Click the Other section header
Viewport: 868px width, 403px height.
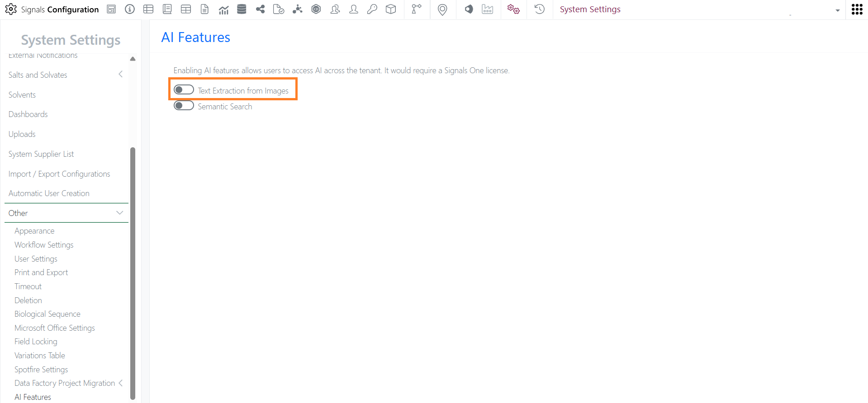(x=66, y=213)
